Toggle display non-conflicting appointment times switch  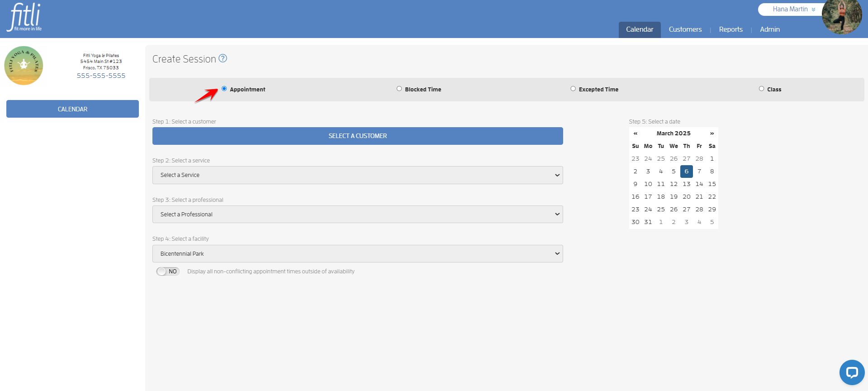click(168, 272)
